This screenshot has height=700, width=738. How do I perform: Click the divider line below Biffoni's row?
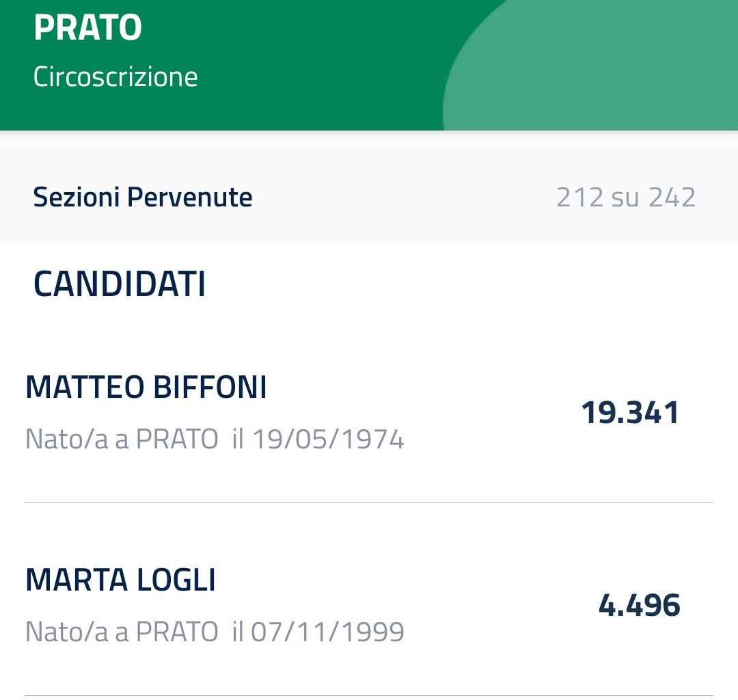click(x=369, y=503)
